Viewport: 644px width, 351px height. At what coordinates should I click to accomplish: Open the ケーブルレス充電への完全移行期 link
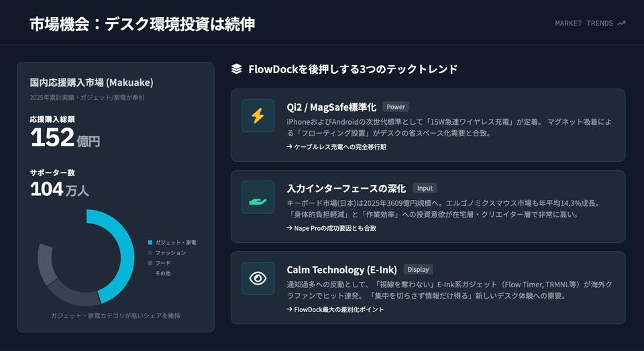336,147
